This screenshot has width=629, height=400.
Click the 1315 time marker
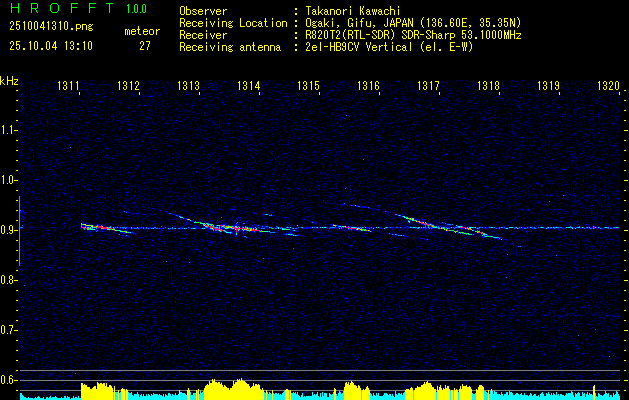coord(308,86)
